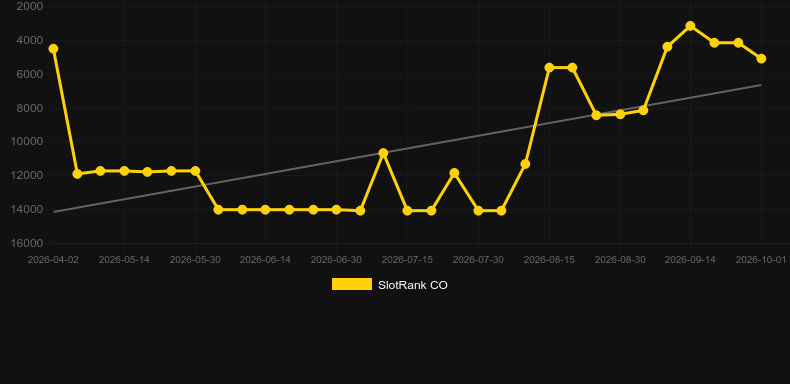
Task: Click the 2026-08-30 x-axis label
Action: click(620, 260)
